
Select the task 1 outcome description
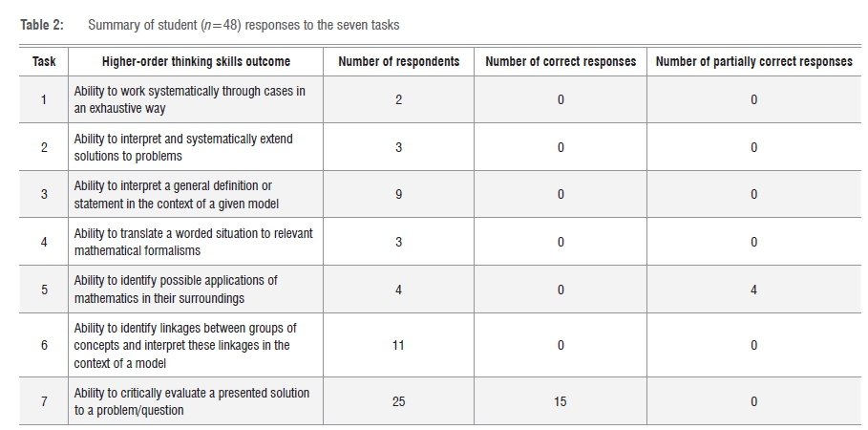point(190,99)
